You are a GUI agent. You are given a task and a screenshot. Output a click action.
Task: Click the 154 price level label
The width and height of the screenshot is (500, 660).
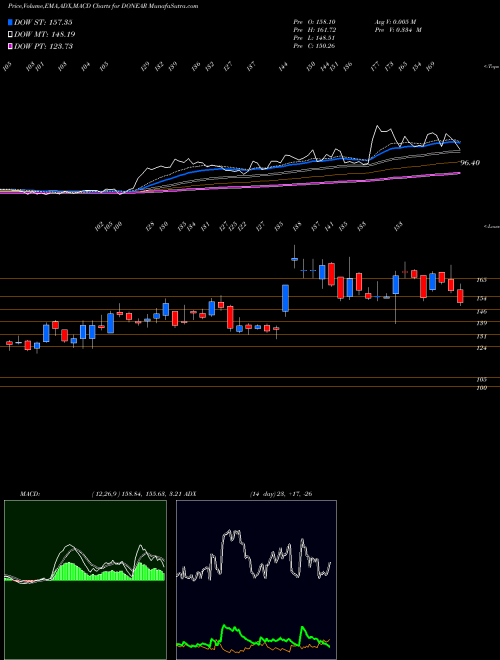[482, 298]
